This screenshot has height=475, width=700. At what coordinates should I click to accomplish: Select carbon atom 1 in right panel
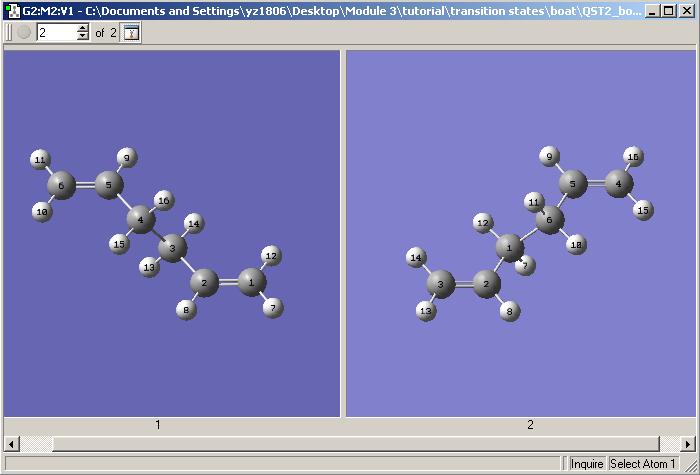(x=510, y=248)
